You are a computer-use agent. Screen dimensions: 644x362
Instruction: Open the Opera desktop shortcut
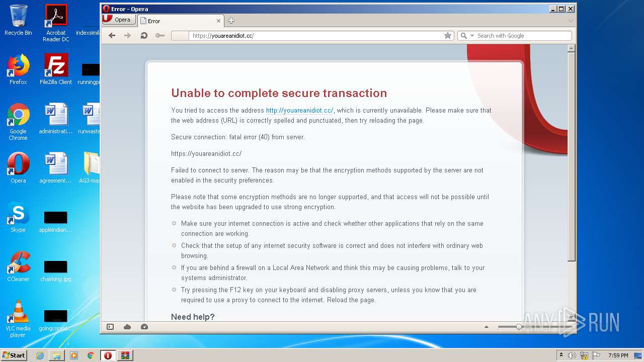(18, 168)
